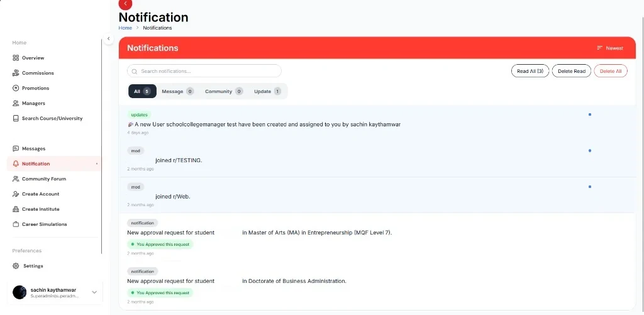Click the Promotions arrow icon

click(16, 88)
